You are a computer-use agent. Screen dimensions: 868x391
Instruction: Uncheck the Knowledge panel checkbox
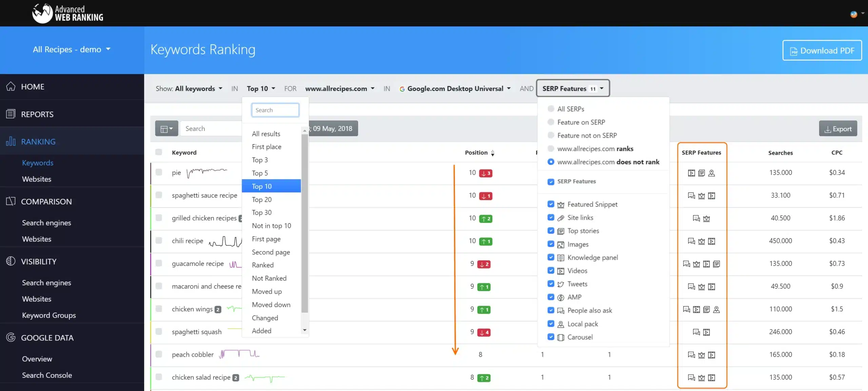pos(551,257)
